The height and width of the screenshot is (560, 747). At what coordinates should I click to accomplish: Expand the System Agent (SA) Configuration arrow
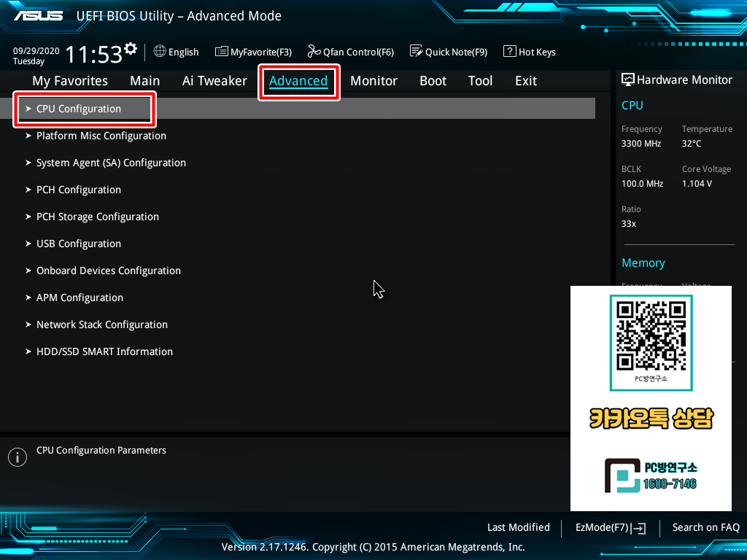(28, 163)
